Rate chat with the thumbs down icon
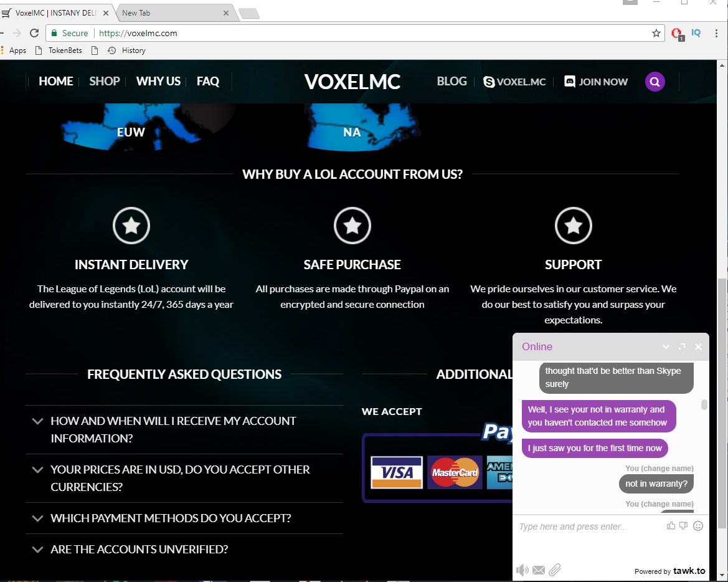The width and height of the screenshot is (728, 582). coord(683,526)
